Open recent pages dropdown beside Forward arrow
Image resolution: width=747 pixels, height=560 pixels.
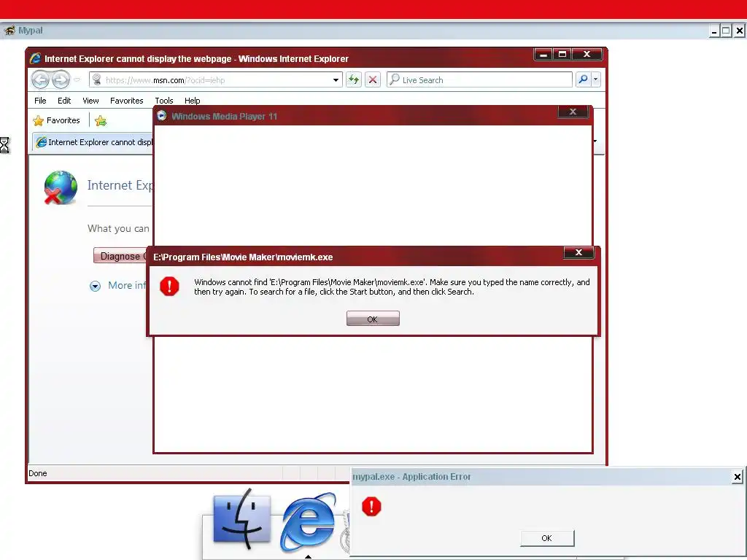[x=77, y=79]
